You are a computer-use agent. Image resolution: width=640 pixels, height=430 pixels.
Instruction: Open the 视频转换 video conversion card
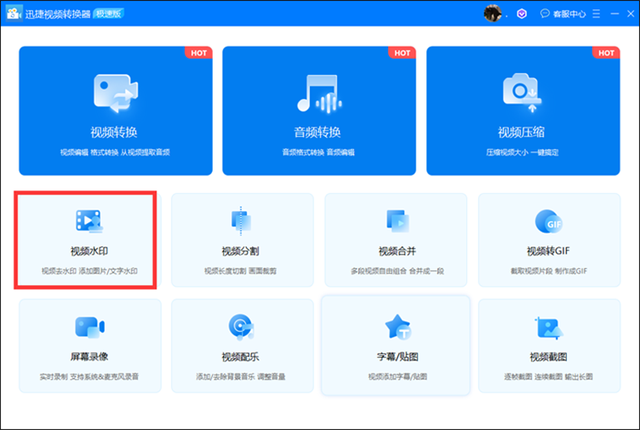pyautogui.click(x=116, y=110)
